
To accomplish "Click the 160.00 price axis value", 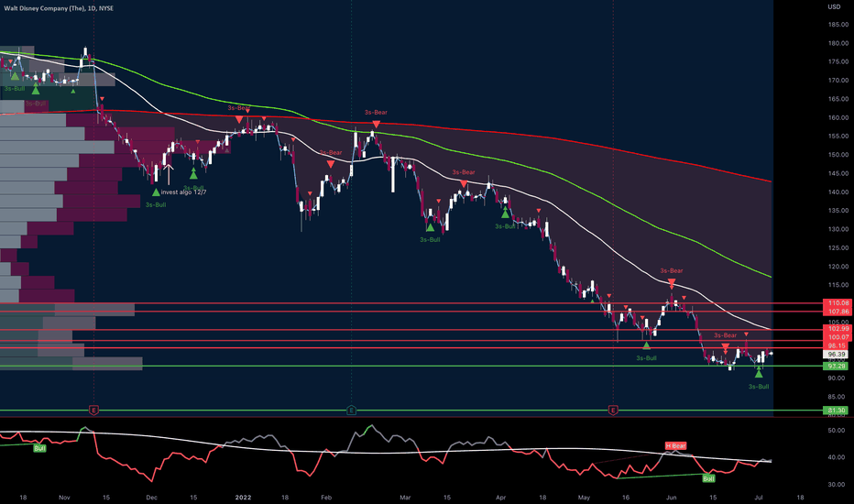I will click(838, 117).
